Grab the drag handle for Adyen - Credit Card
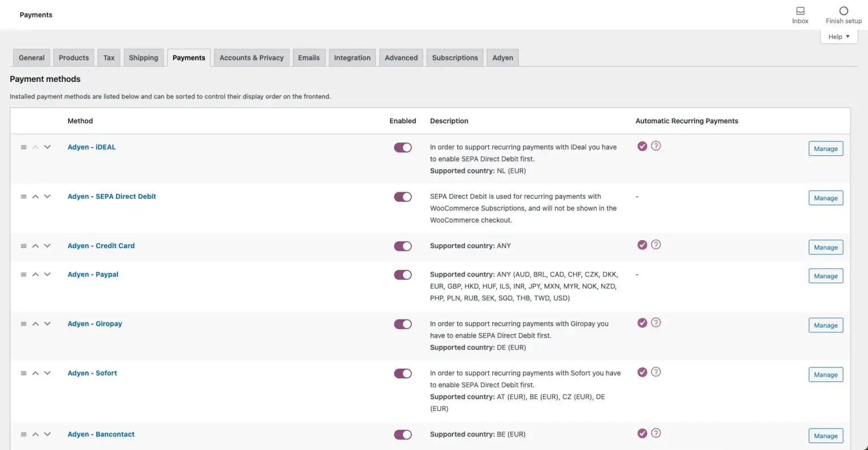 (24, 246)
